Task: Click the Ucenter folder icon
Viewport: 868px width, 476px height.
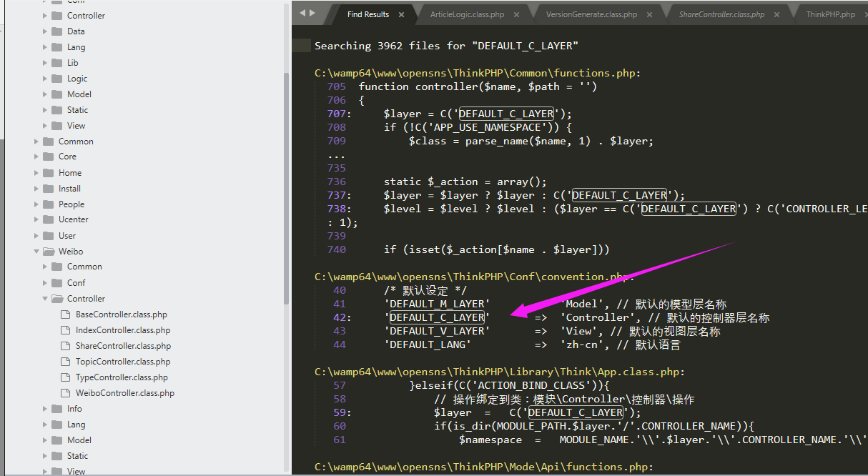Action: 48,219
